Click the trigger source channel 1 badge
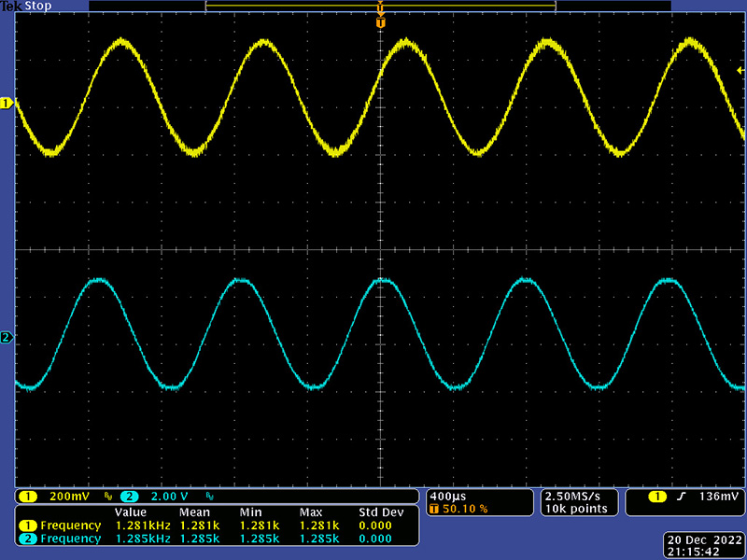 click(658, 497)
